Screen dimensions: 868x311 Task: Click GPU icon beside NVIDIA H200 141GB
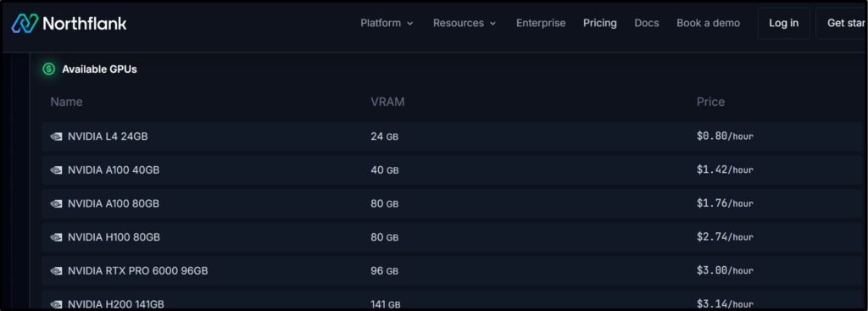pos(57,304)
